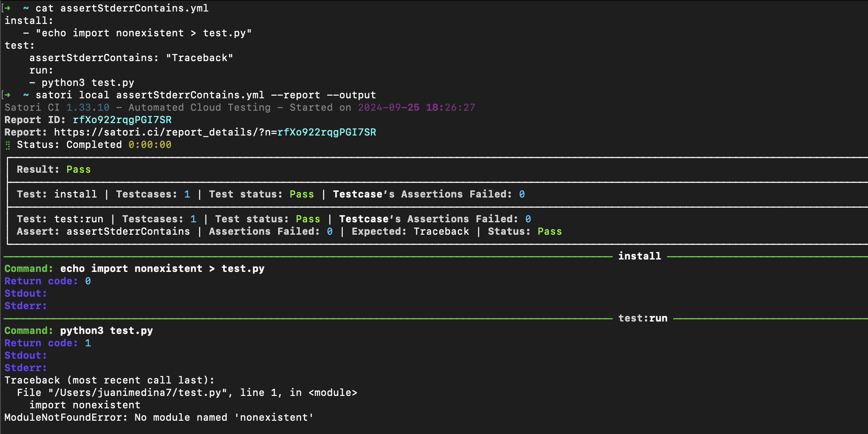This screenshot has width=868, height=434.
Task: Click 'Command: echo import nonexistent > test.py'
Action: point(135,269)
